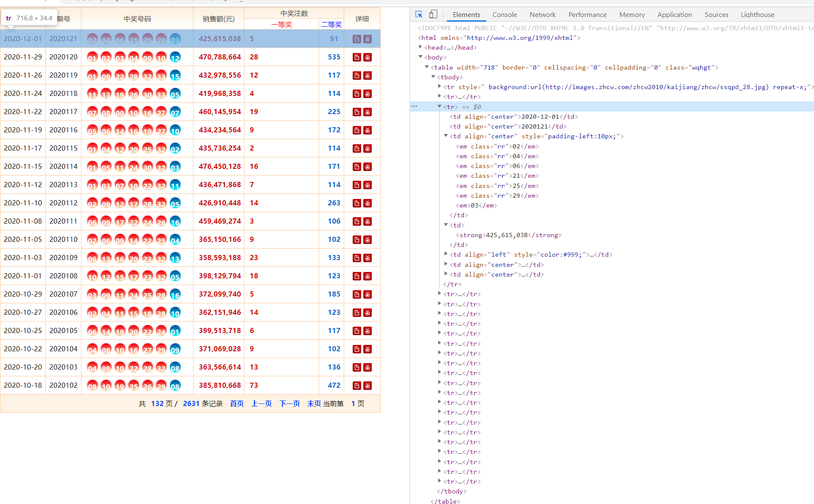Expand the head element node

421,47
